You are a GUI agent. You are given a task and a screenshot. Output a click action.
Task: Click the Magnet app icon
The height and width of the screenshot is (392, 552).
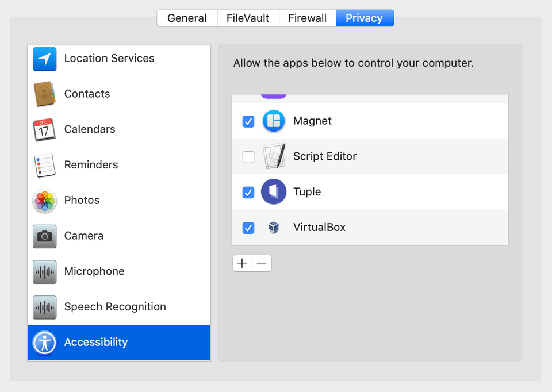point(274,121)
